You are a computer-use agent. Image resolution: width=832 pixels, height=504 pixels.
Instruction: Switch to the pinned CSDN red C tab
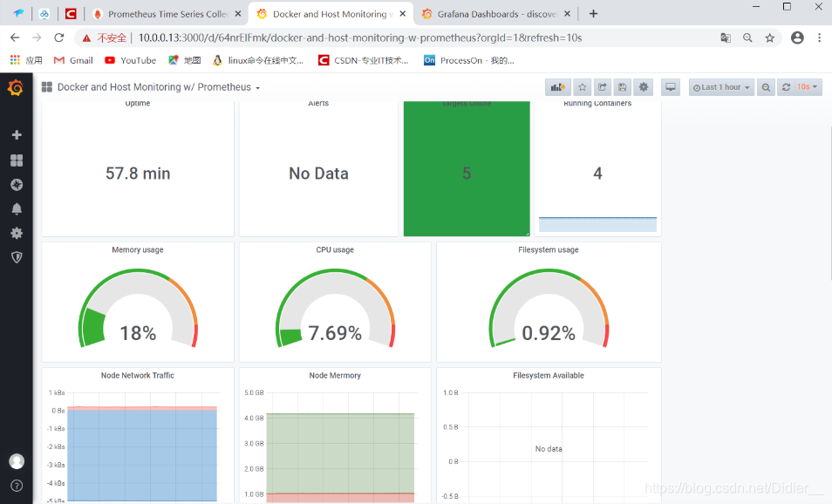(x=71, y=14)
